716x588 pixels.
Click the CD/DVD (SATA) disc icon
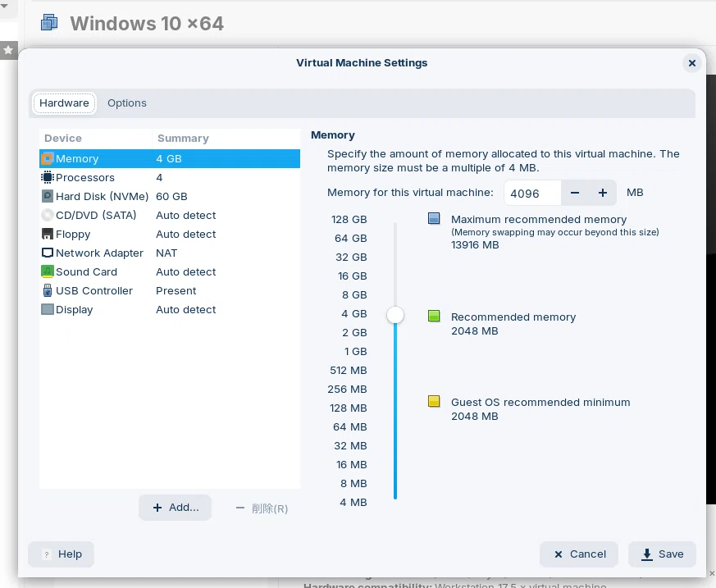[47, 215]
